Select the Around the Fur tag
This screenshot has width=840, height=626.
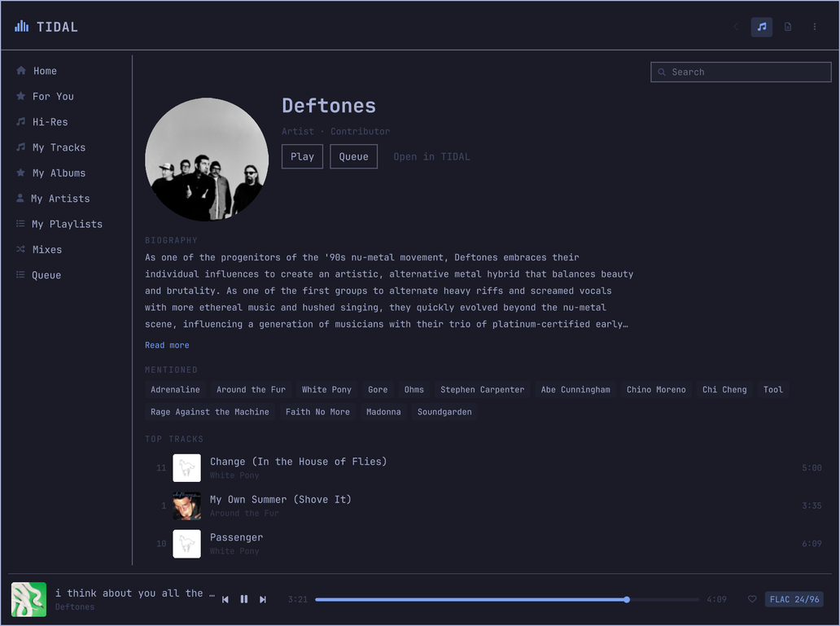[x=251, y=390]
